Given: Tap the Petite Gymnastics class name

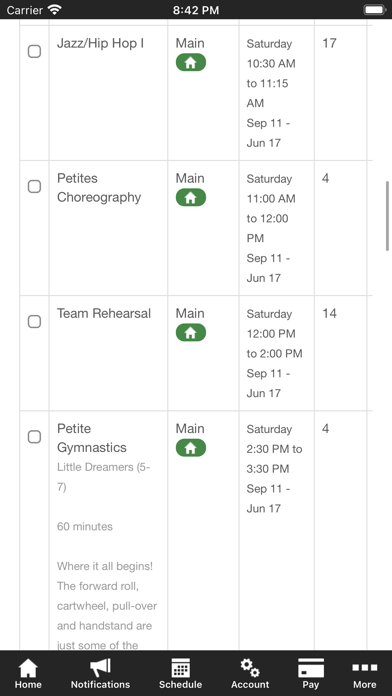Looking at the screenshot, I should 92,438.
